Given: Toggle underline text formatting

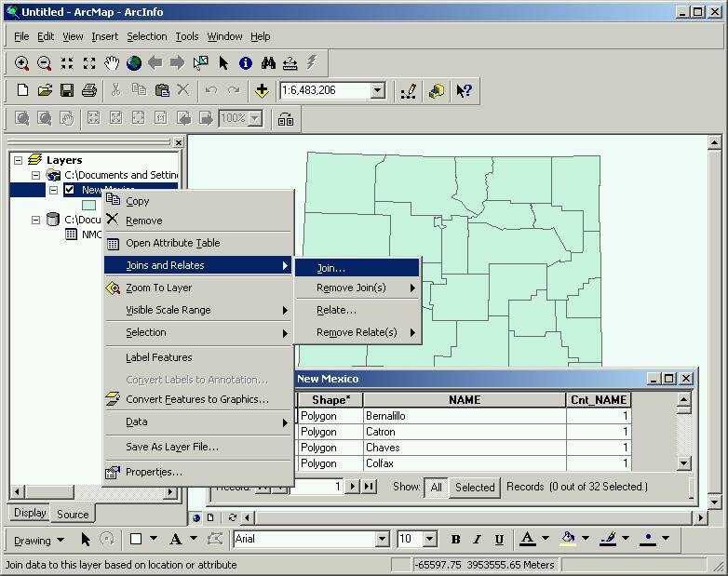Looking at the screenshot, I should coord(499,539).
